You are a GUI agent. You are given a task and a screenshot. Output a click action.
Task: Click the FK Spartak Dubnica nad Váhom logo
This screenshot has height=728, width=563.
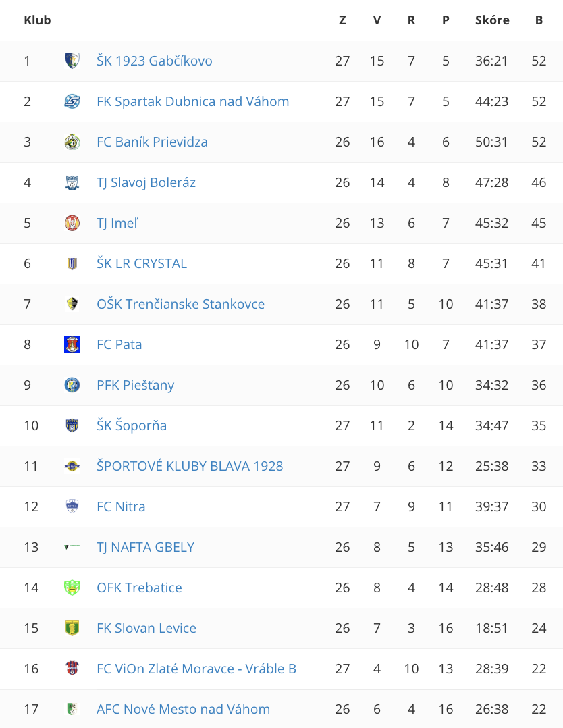(72, 101)
